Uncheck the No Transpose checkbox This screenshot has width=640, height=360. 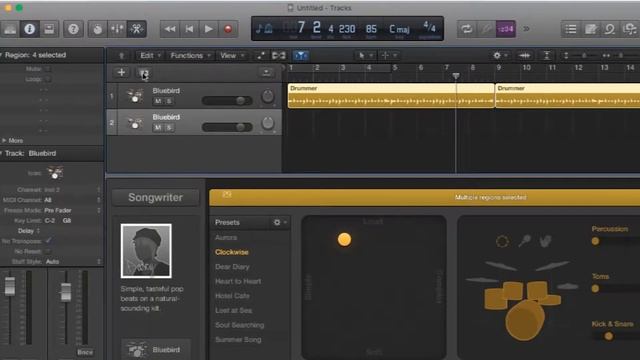point(48,241)
